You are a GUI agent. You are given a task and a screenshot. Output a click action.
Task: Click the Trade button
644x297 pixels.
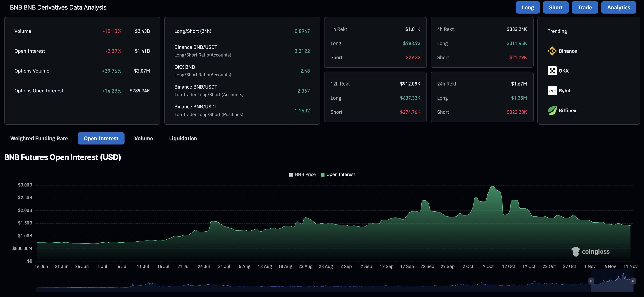point(585,7)
